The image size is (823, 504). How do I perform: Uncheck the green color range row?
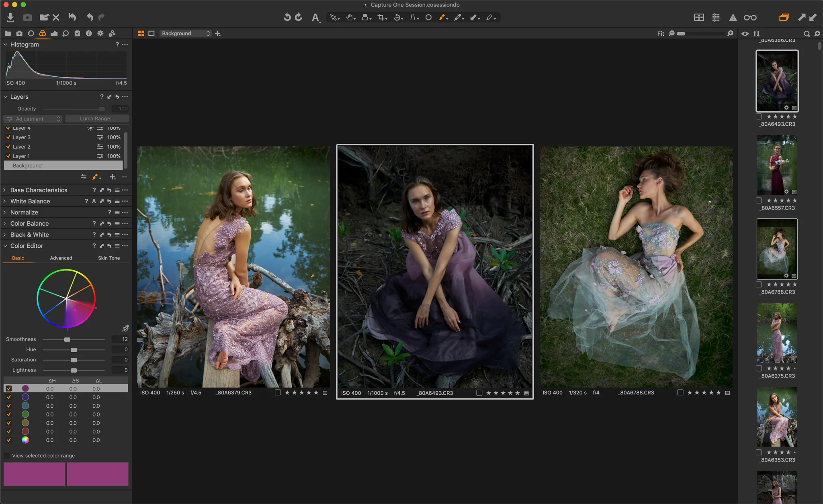click(8, 414)
